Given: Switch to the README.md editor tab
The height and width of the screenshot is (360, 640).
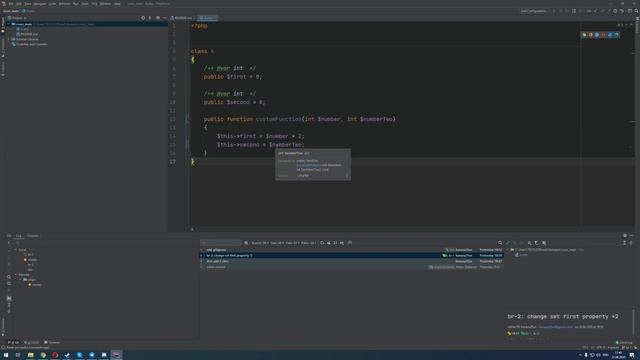Looking at the screenshot, I should [181, 18].
